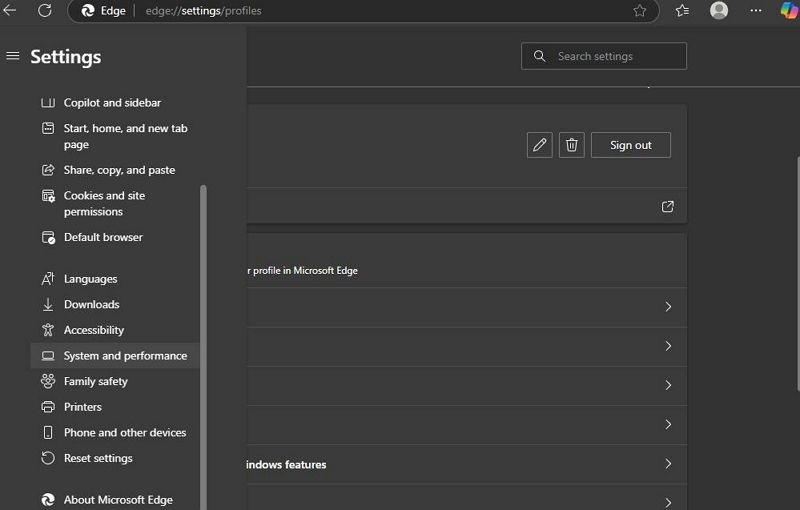Select Cookies and site permissions
Screen dimensions: 800x510
pyautogui.click(x=104, y=204)
